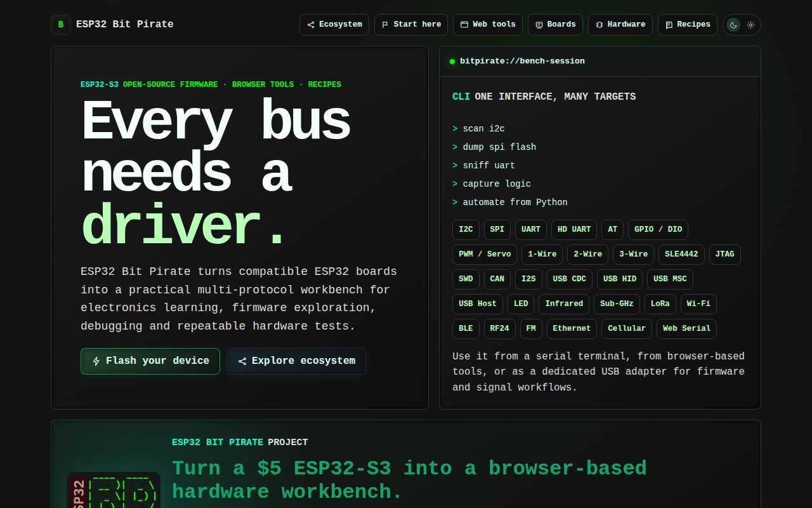Select the 3-Wire chip
The height and width of the screenshot is (508, 812).
pos(633,255)
